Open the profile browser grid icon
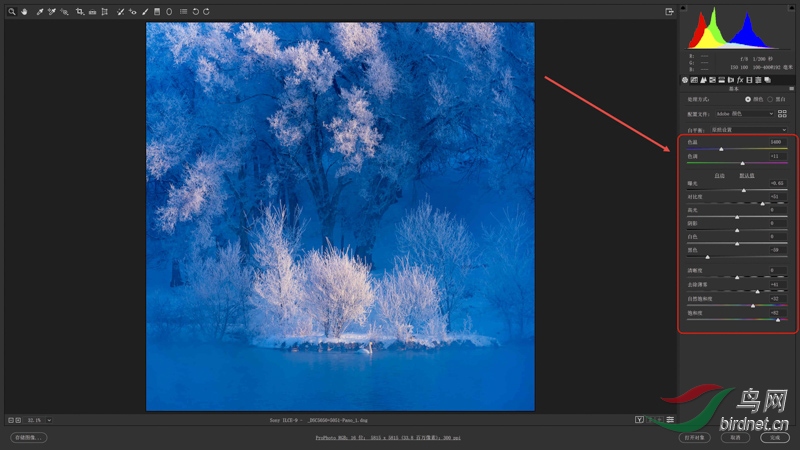The image size is (800, 450). coord(782,114)
